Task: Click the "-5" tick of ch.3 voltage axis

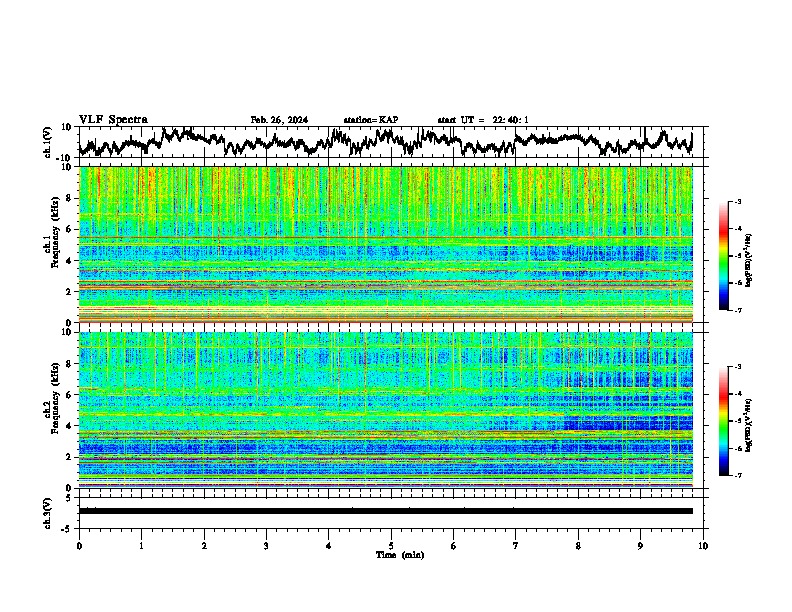Action: pyautogui.click(x=68, y=529)
